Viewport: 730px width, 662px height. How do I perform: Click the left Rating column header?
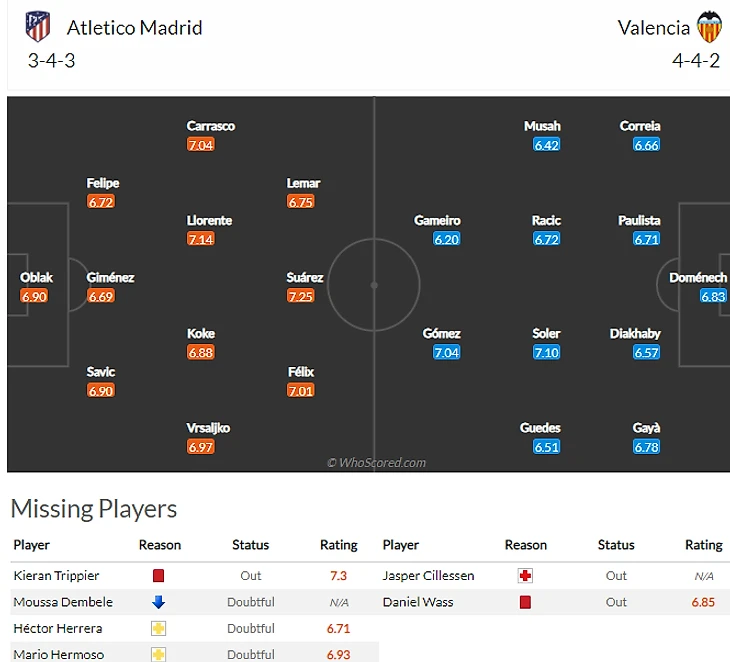(338, 545)
